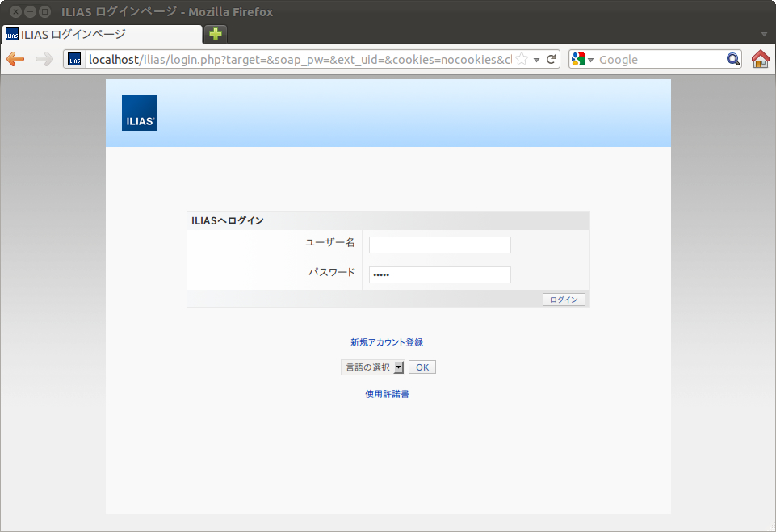
Task: Click the search magnifier icon
Action: (732, 59)
